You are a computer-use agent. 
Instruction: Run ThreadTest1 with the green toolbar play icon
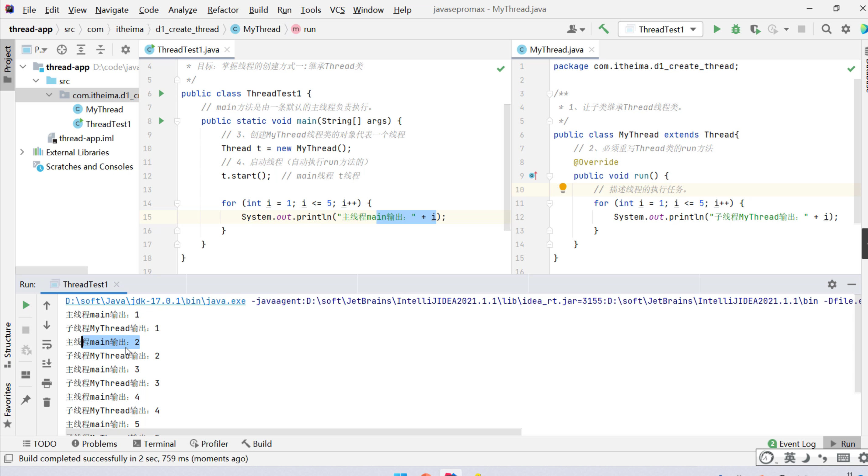coord(717,29)
